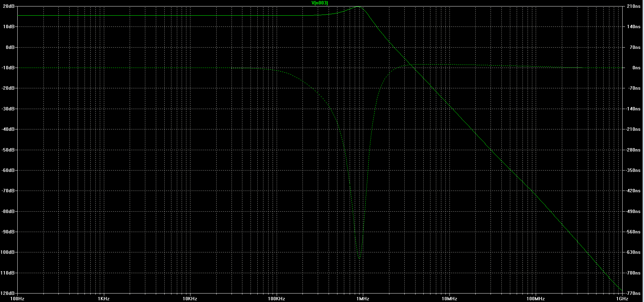Image resolution: width=644 pixels, height=302 pixels.
Task: Click the 1GHz frequency axis label
Action: 622,299
